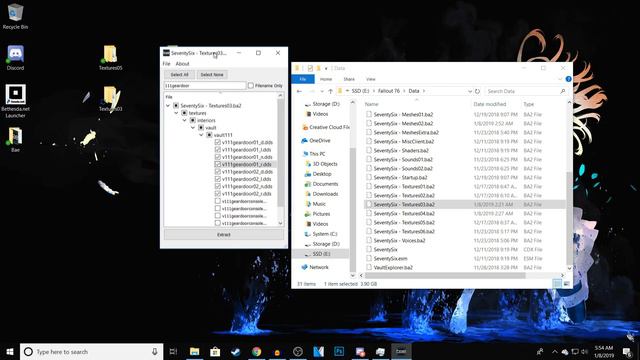Open the Discord desktop shortcut

pyautogui.click(x=15, y=58)
